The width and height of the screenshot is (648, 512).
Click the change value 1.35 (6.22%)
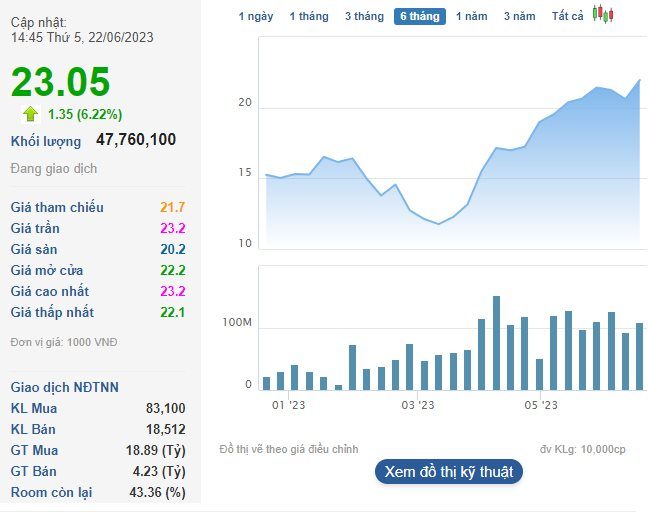pyautogui.click(x=85, y=114)
